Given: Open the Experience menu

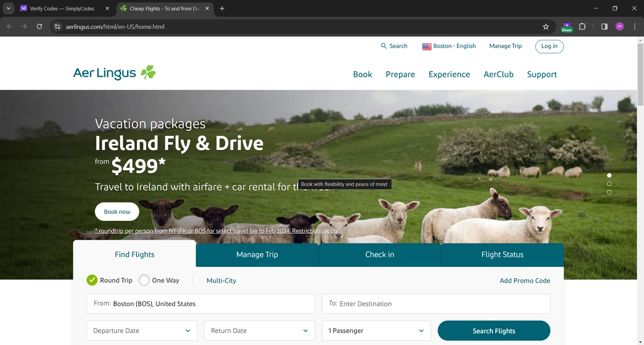Looking at the screenshot, I should (x=449, y=74).
